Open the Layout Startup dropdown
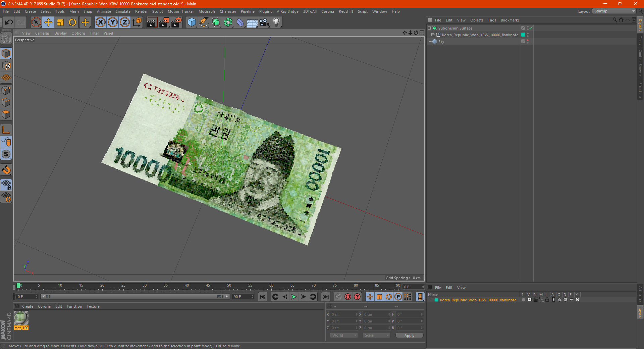The width and height of the screenshot is (644, 349). [614, 11]
